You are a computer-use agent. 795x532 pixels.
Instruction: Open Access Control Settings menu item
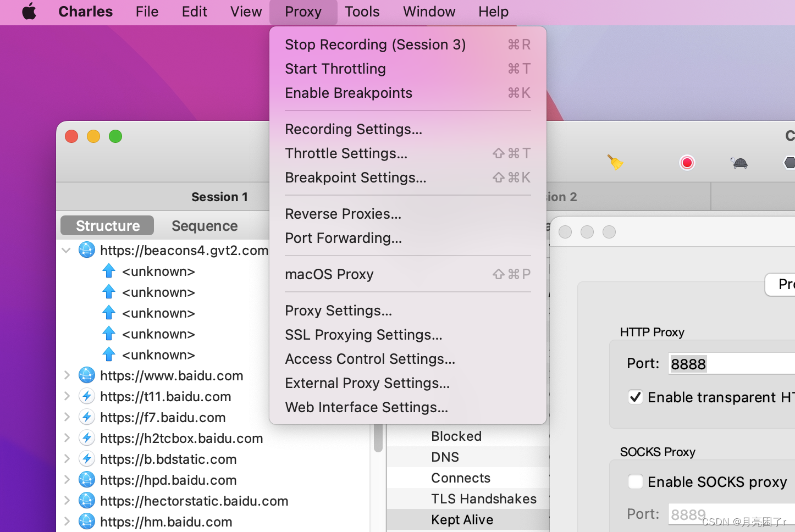(x=408, y=359)
